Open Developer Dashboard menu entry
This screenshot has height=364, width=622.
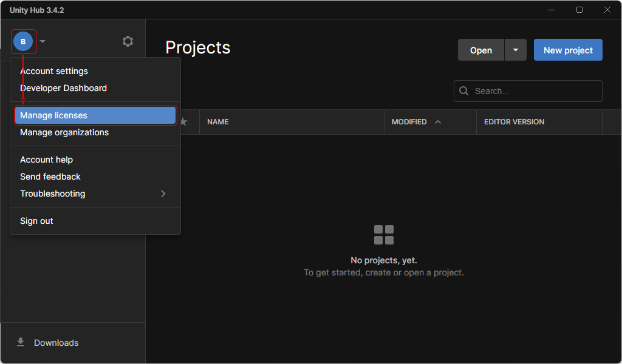pyautogui.click(x=95, y=88)
